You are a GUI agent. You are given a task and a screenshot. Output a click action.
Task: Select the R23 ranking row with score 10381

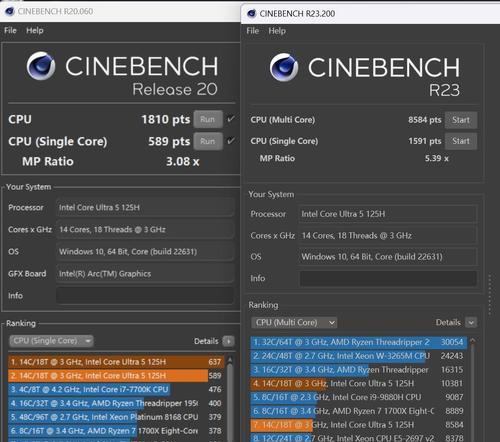(x=358, y=384)
